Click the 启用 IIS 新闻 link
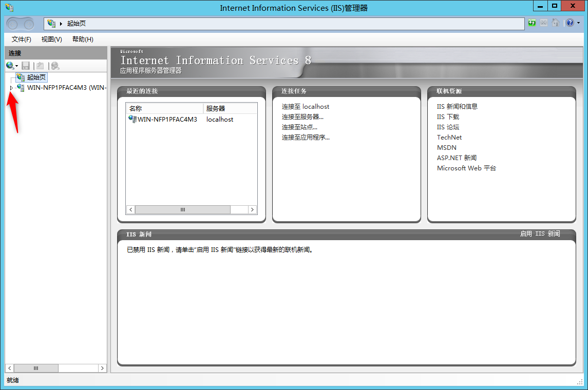This screenshot has width=588, height=390. coord(540,234)
